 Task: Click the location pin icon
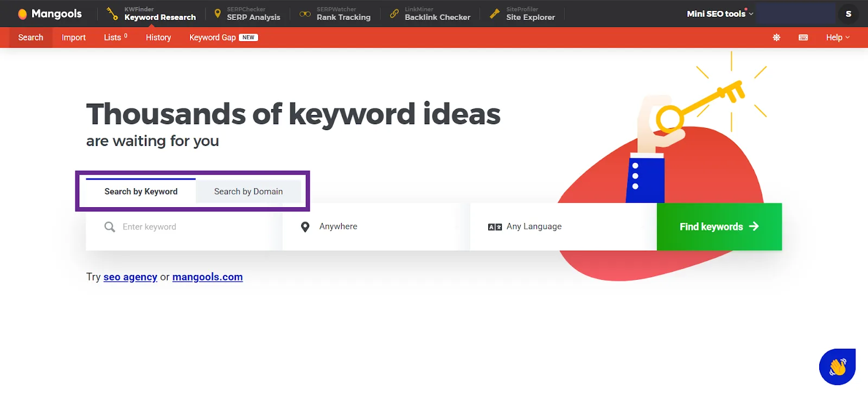click(305, 227)
